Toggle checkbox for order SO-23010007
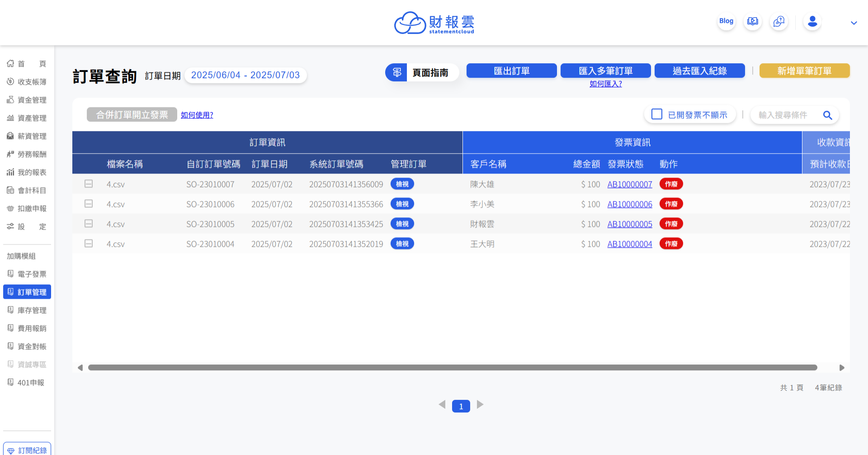868x455 pixels. (89, 184)
